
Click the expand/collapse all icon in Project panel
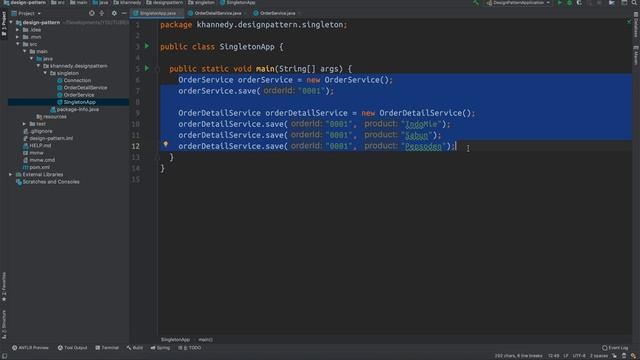click(102, 13)
